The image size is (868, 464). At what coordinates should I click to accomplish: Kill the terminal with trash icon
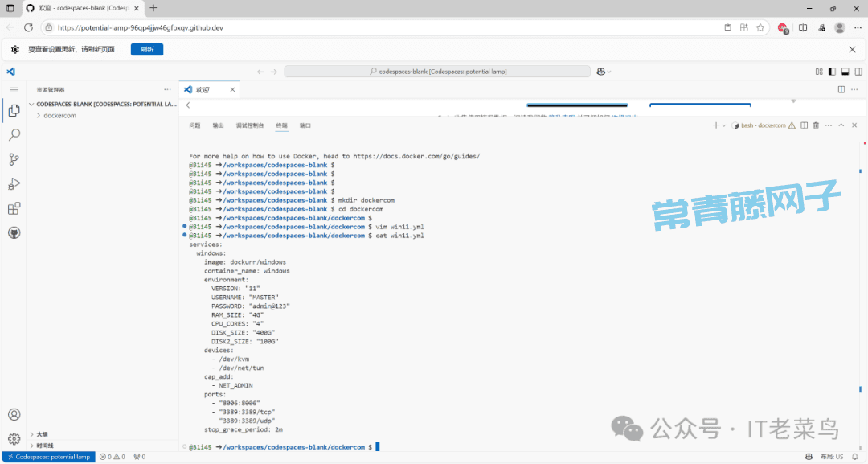(816, 125)
